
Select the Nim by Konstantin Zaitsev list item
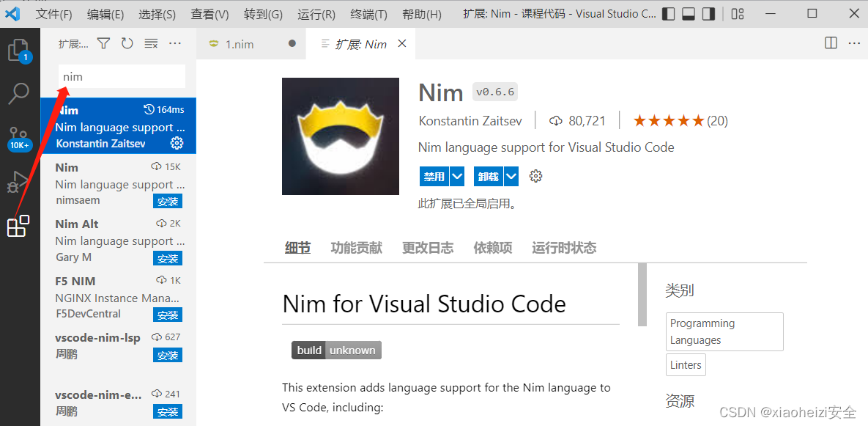119,126
